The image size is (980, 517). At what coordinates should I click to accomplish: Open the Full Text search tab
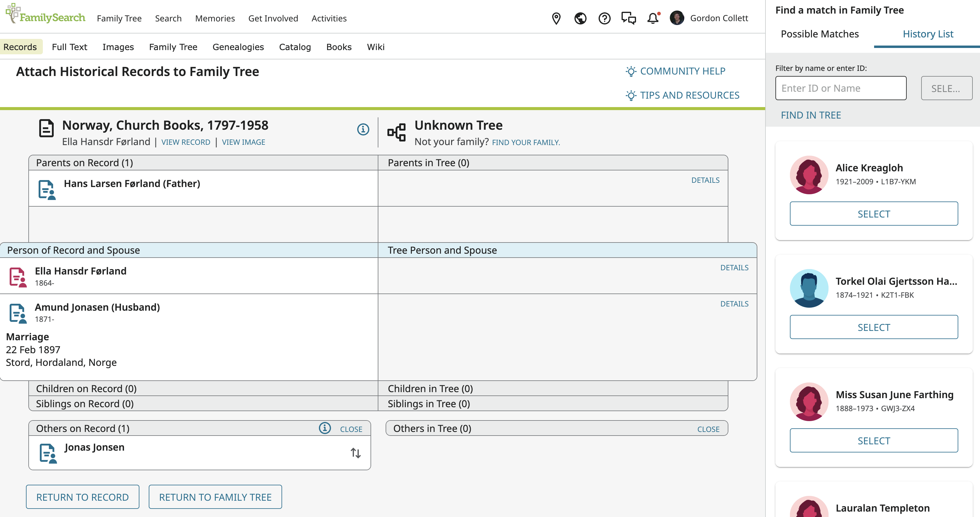coord(69,47)
